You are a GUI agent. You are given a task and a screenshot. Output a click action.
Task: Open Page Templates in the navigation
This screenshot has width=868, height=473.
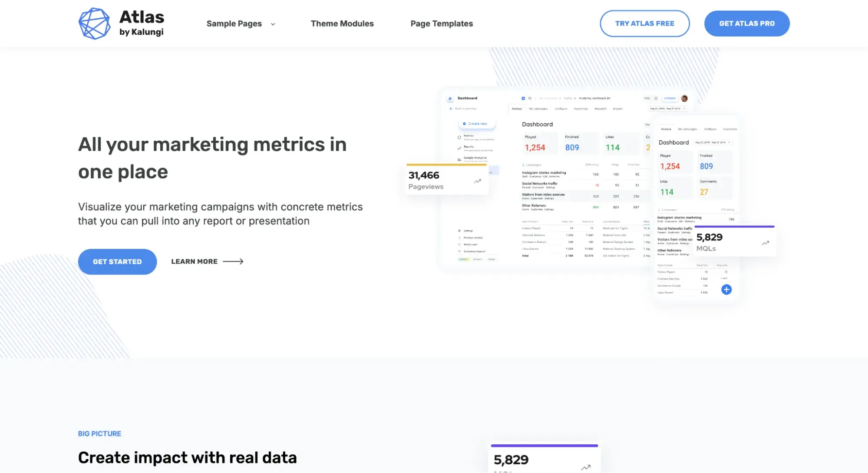(442, 24)
